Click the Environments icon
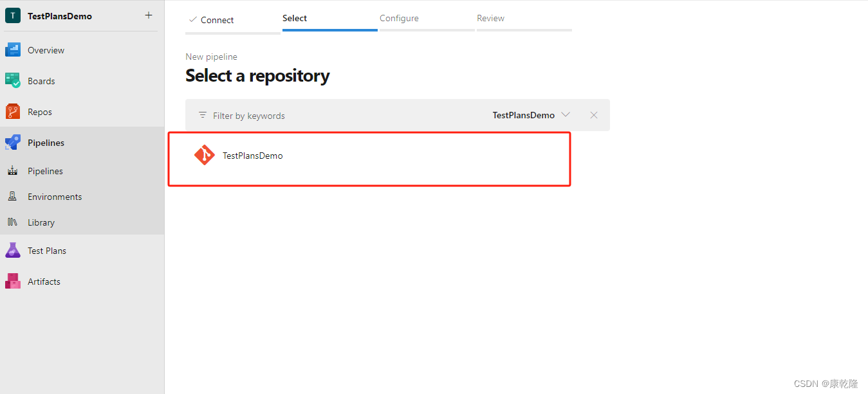Image resolution: width=868 pixels, height=394 pixels. point(12,197)
